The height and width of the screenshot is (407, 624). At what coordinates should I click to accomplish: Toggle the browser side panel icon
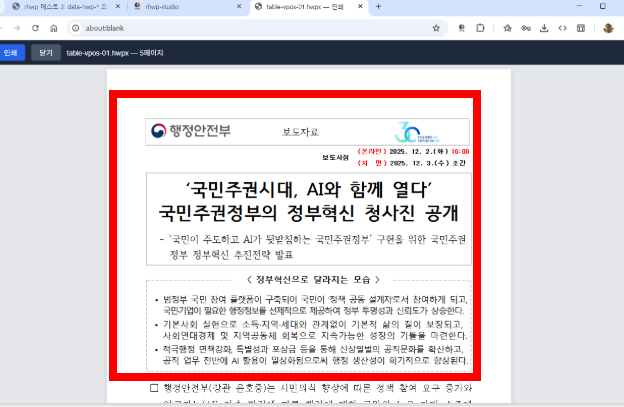(x=581, y=28)
